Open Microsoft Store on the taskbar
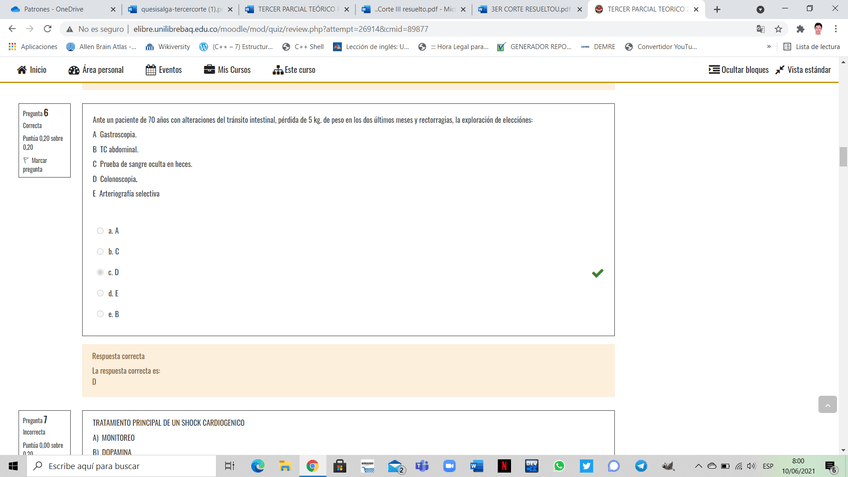Image resolution: width=848 pixels, height=477 pixels. click(x=340, y=466)
